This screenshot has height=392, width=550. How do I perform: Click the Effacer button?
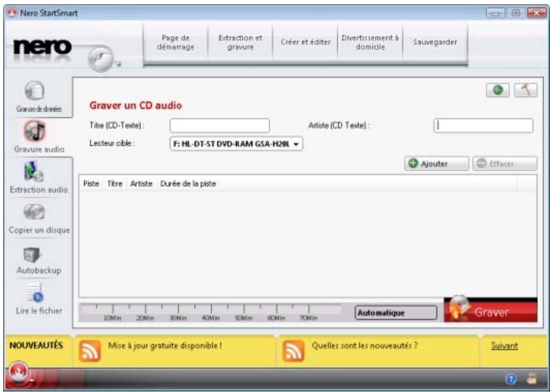point(505,164)
